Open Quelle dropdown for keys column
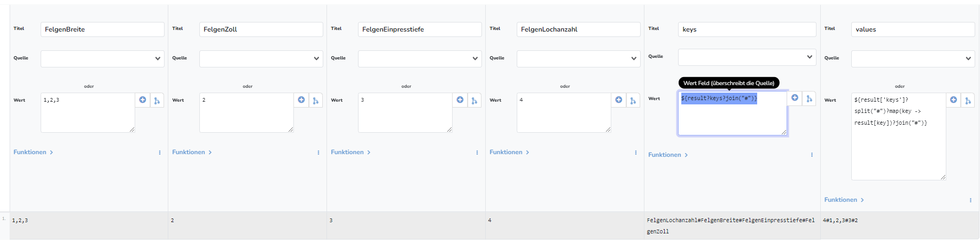980x250 pixels. pyautogui.click(x=747, y=57)
